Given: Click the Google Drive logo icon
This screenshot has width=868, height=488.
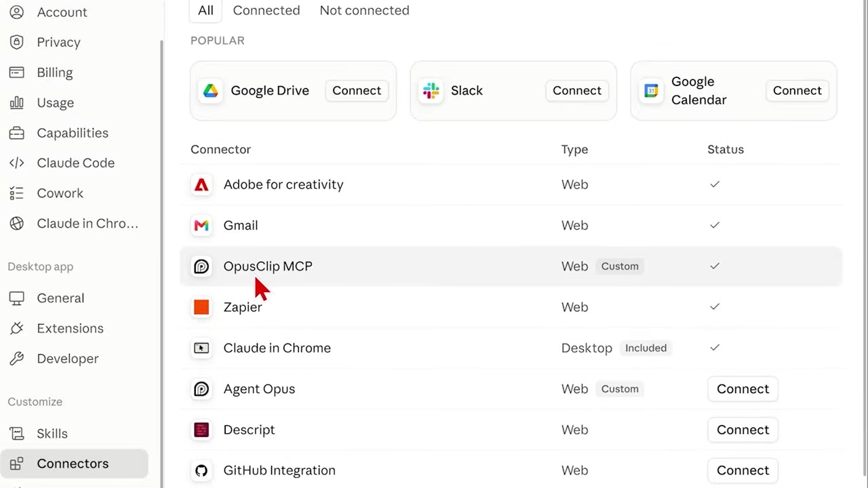Looking at the screenshot, I should point(211,91).
